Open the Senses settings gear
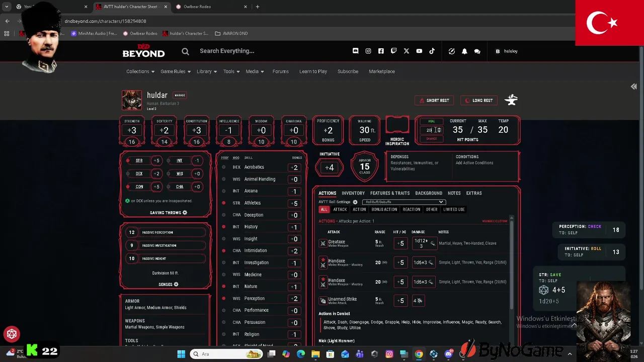 176,285
